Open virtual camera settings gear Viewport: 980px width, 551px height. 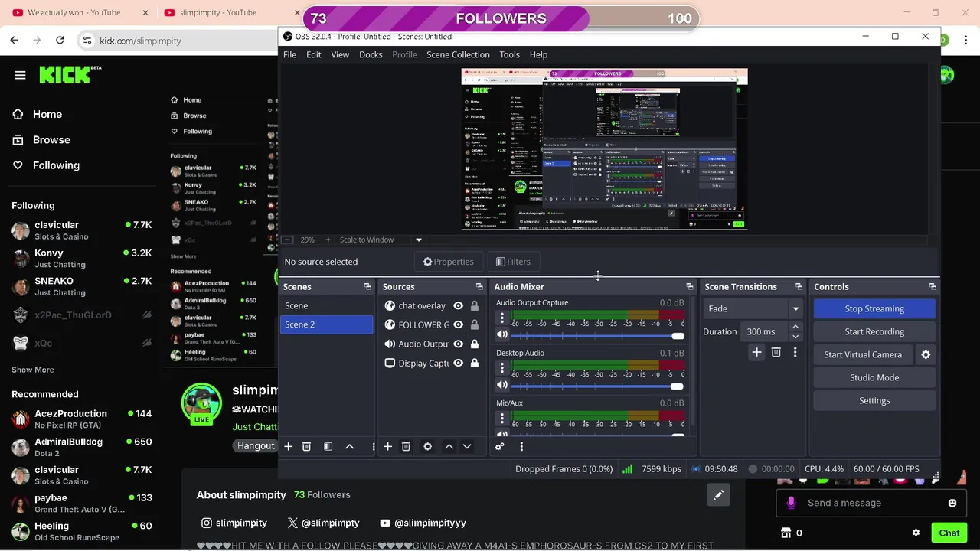coord(926,354)
